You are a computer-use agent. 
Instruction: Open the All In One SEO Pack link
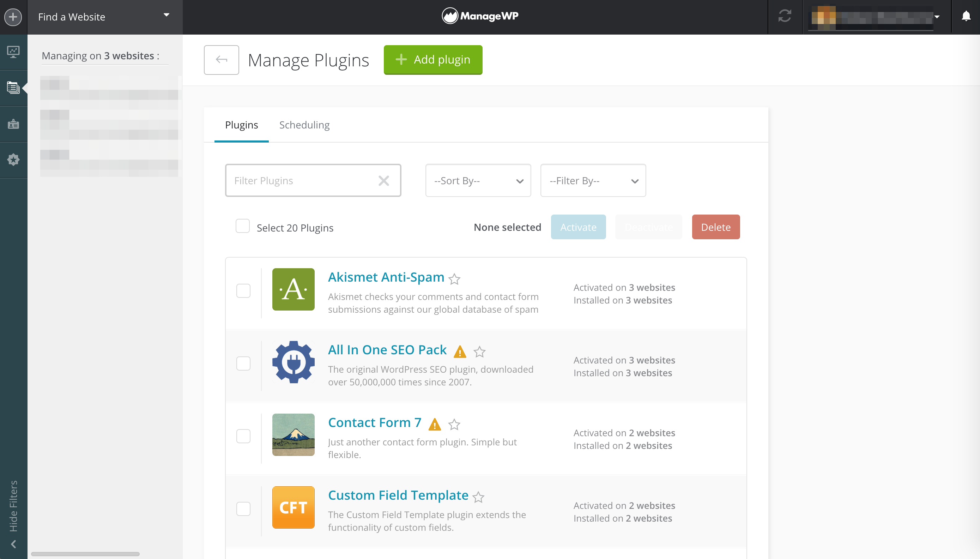(387, 350)
